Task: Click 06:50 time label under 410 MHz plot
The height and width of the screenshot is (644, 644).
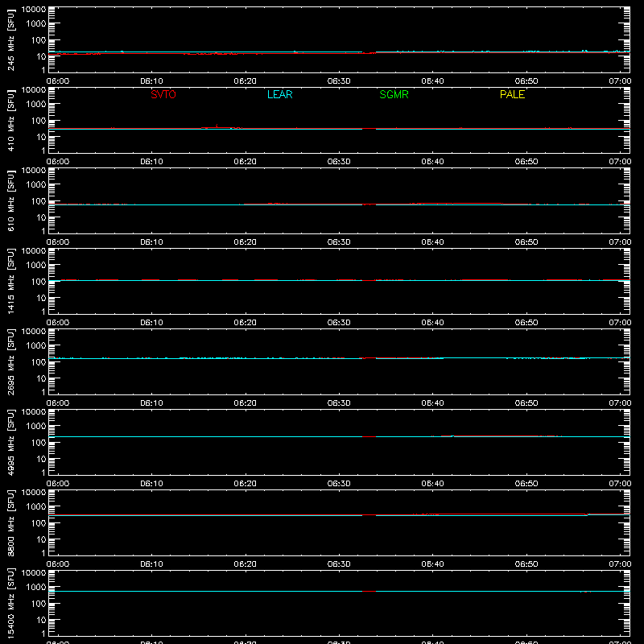Action: (x=526, y=162)
